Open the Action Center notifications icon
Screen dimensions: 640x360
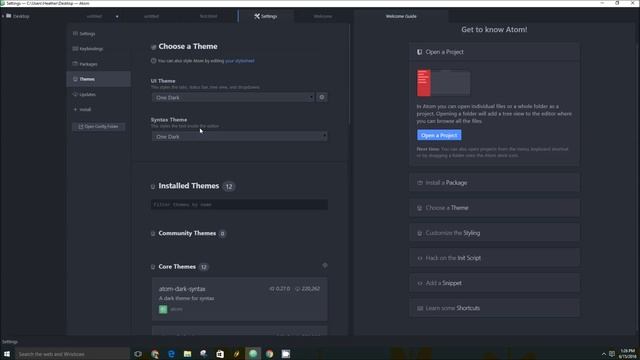(612, 354)
